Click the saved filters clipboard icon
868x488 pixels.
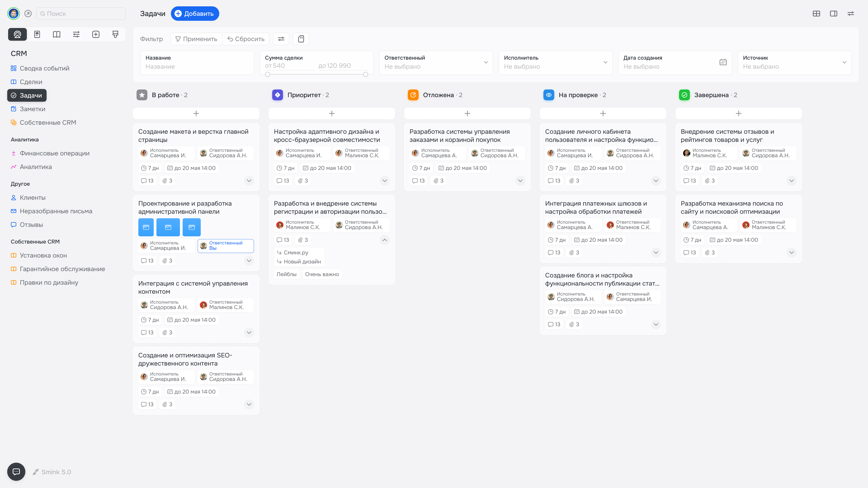click(x=301, y=39)
